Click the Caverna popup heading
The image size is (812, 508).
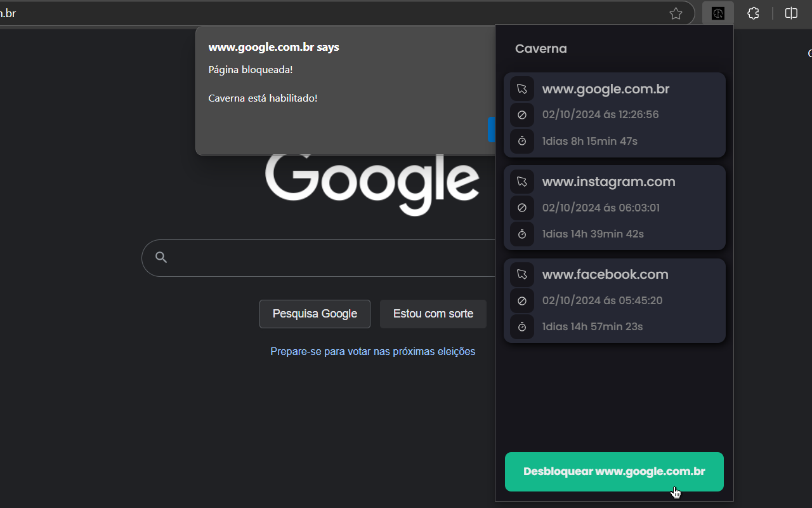pos(540,48)
